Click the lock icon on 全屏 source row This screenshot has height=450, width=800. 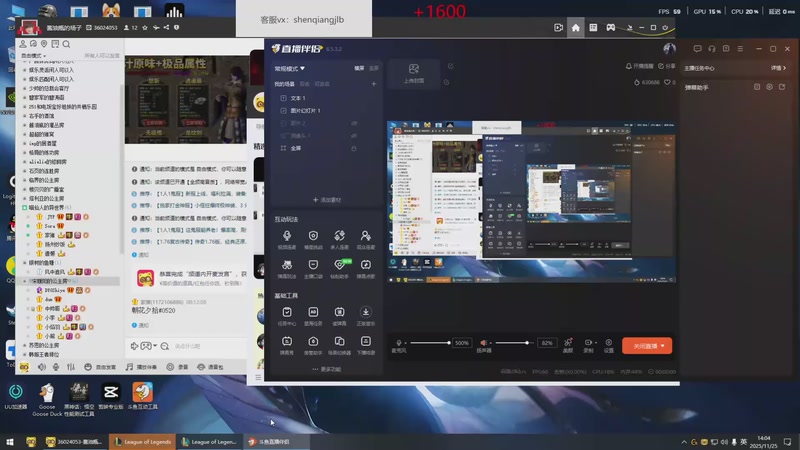tap(354, 148)
